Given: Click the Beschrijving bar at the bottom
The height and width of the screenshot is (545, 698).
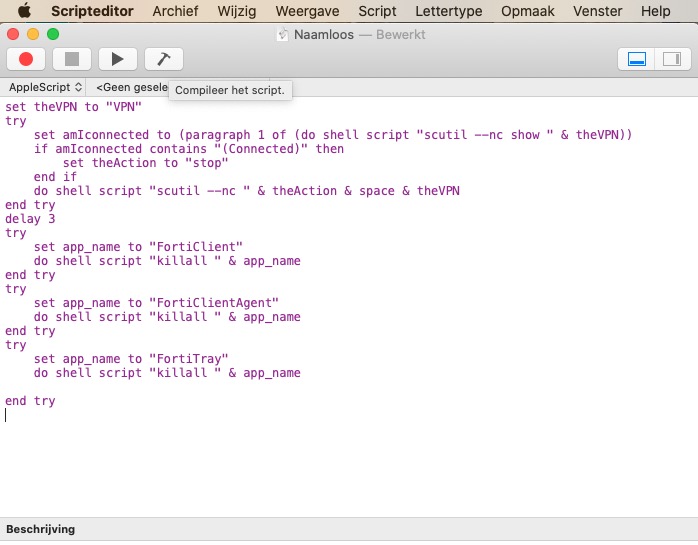Looking at the screenshot, I should point(41,529).
